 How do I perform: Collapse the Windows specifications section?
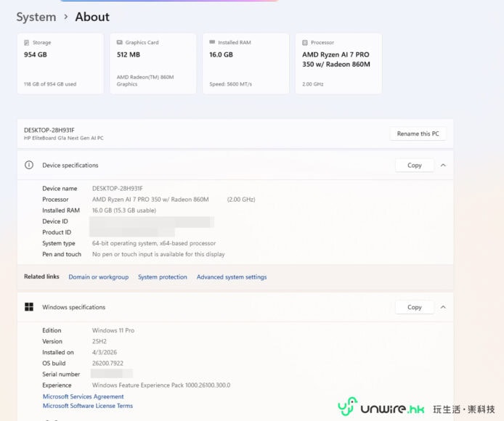click(443, 307)
